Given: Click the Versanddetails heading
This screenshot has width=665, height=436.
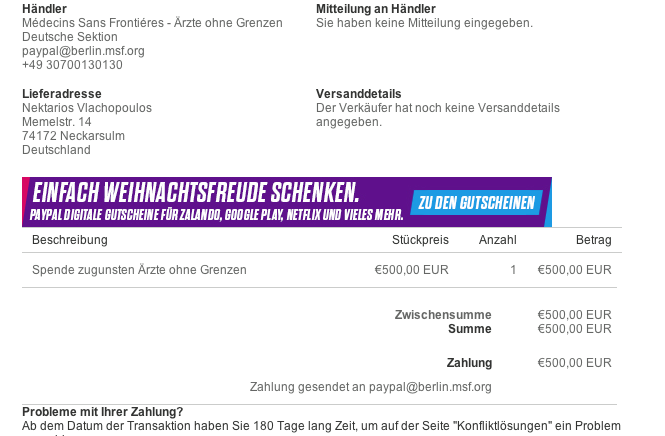Looking at the screenshot, I should pos(358,94).
